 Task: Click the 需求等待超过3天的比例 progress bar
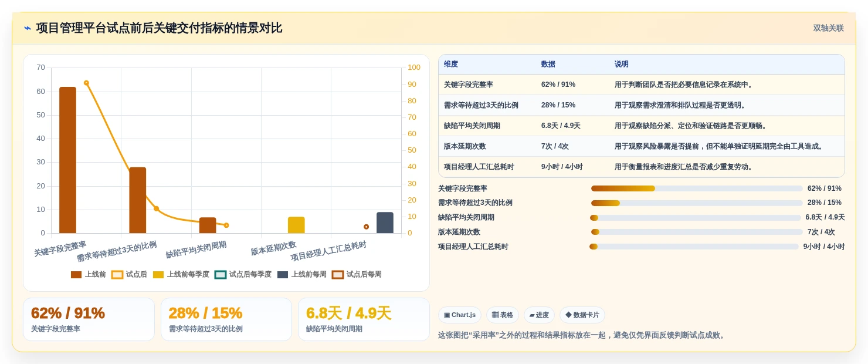tap(697, 203)
